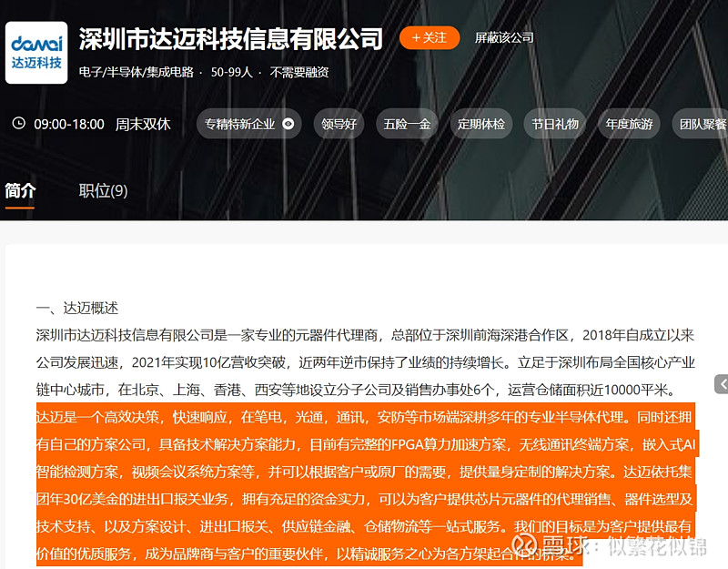Click the 不需要融资 funding status label
Viewport: 728px width, 569px height.
pos(299,72)
